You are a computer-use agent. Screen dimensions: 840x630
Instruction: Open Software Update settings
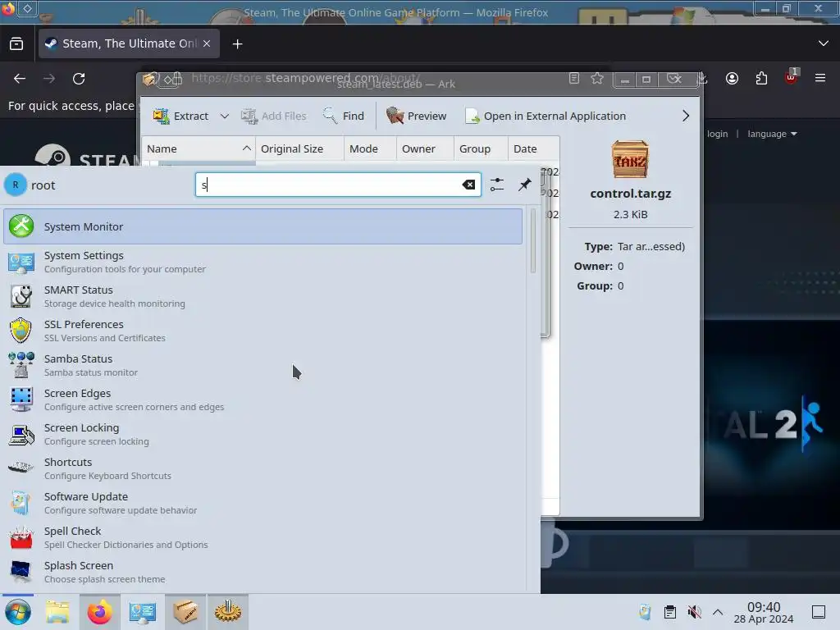click(262, 503)
